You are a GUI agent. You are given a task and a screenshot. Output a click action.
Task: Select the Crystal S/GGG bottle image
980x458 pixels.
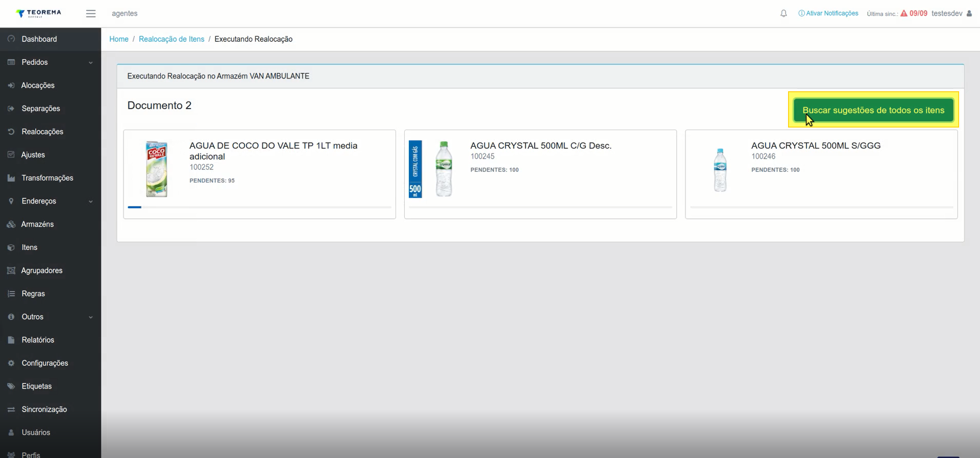(x=720, y=170)
